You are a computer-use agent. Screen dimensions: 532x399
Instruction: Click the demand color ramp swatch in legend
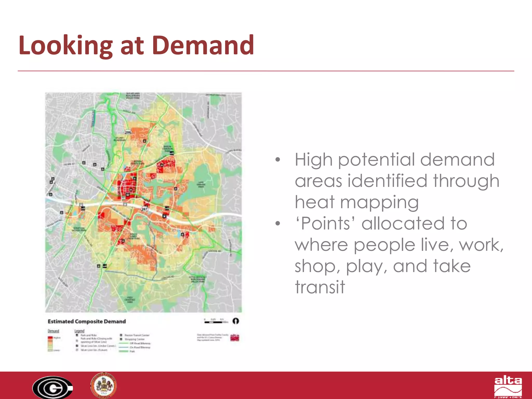[50, 344]
